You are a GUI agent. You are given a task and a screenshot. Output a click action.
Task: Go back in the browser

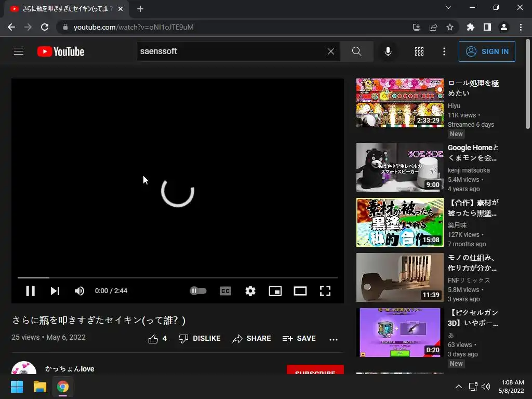(x=11, y=27)
